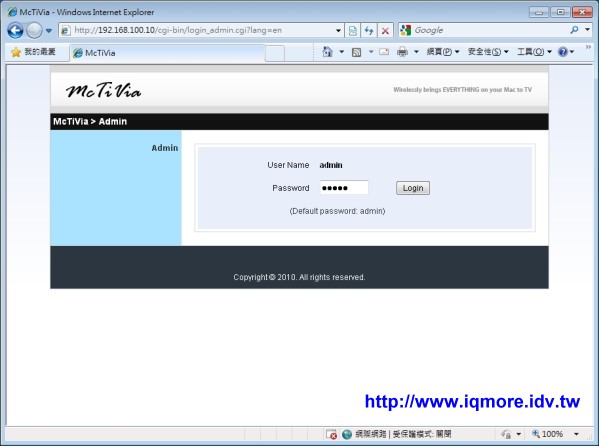The height and width of the screenshot is (446, 599).
Task: Expand the Home button dropdown arrow
Action: click(342, 52)
